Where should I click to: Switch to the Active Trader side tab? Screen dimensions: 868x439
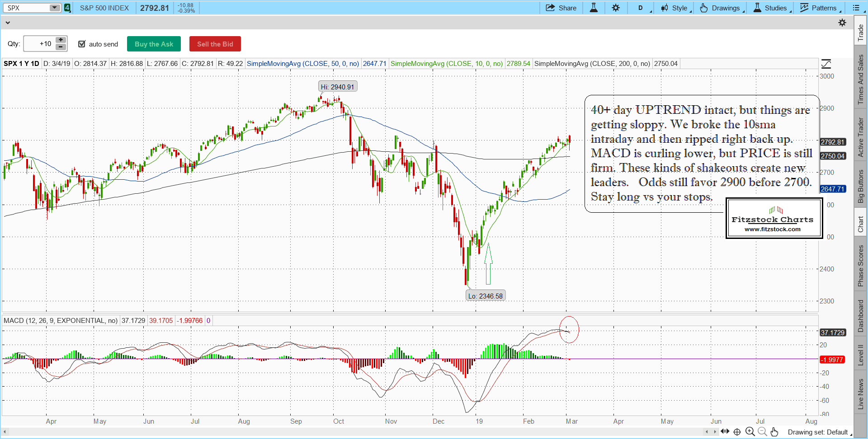pos(861,137)
